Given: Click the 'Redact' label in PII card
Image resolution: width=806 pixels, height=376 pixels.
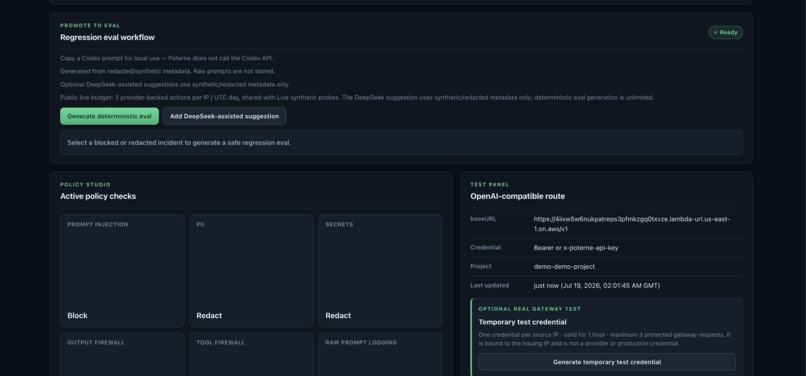Looking at the screenshot, I should click(x=209, y=316).
